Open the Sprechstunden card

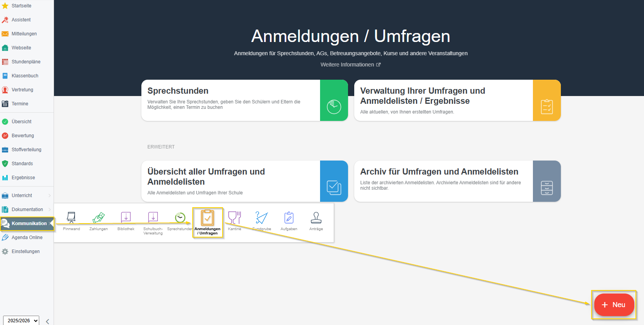(244, 100)
